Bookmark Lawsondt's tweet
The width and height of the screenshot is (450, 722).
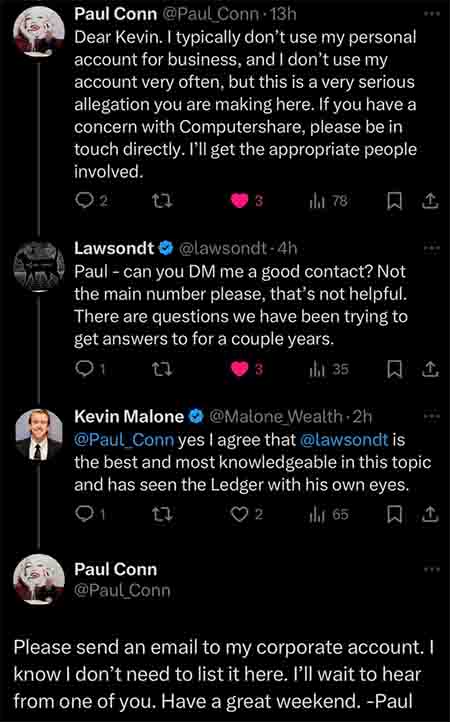point(394,369)
